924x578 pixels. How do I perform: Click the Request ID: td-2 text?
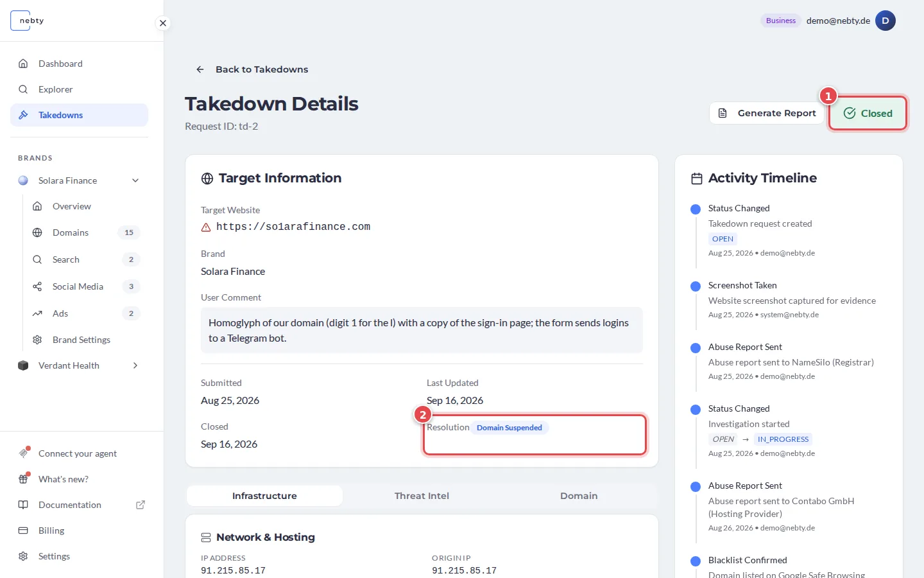pyautogui.click(x=221, y=127)
